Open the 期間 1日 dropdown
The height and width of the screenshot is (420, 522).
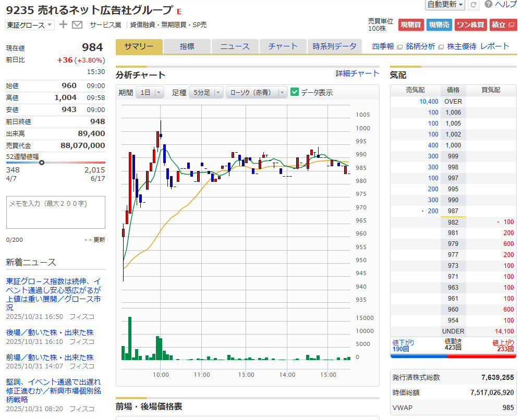(150, 92)
